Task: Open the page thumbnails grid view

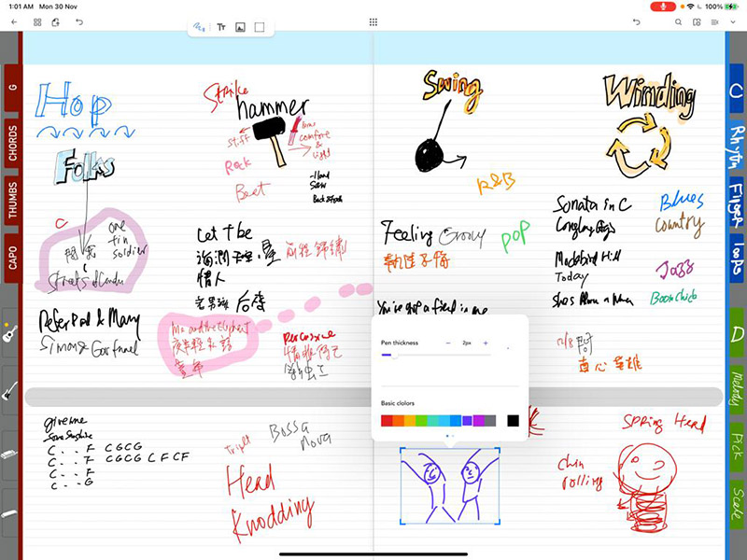Action: coord(36,21)
